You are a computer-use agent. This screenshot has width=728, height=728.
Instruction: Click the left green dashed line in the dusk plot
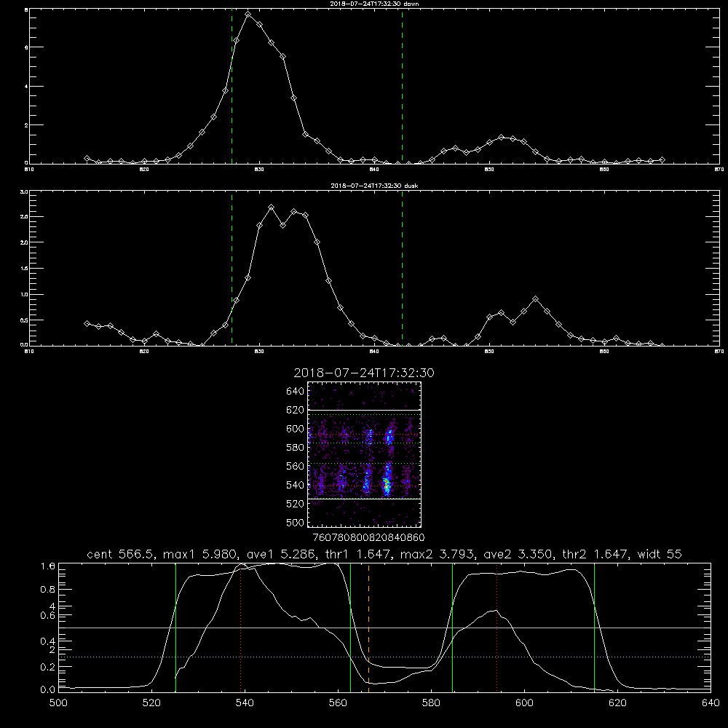pyautogui.click(x=232, y=268)
